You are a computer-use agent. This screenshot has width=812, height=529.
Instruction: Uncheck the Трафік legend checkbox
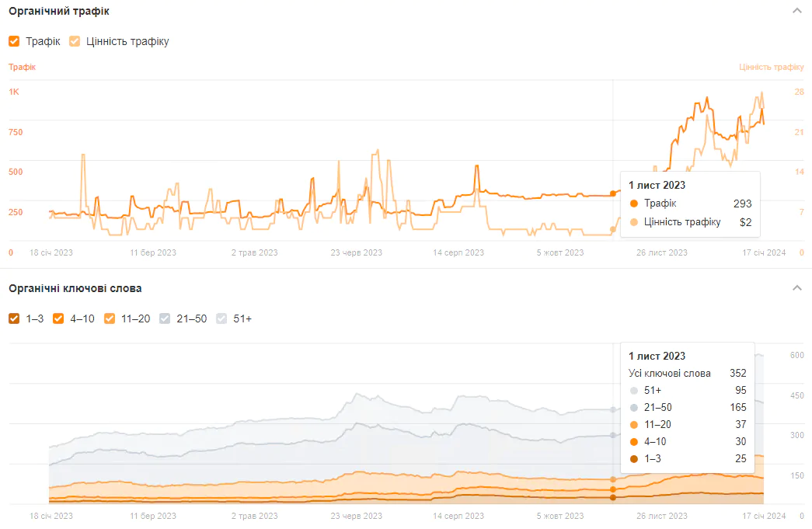tap(14, 41)
